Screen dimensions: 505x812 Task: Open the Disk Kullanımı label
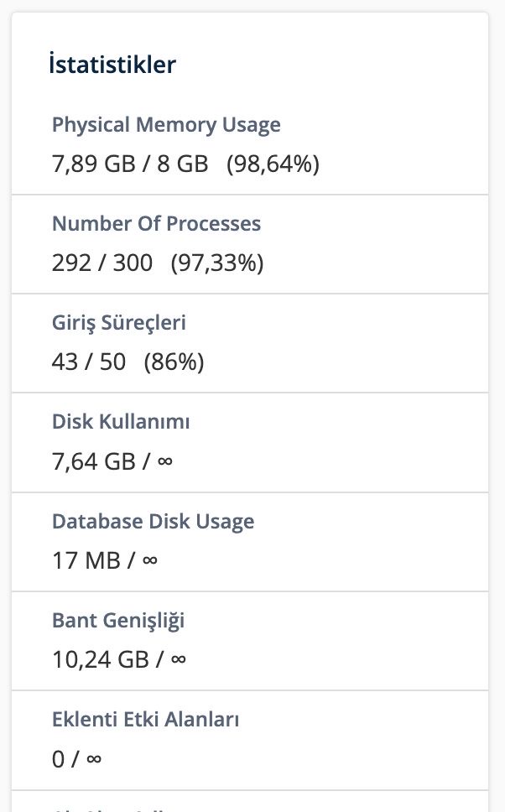121,422
